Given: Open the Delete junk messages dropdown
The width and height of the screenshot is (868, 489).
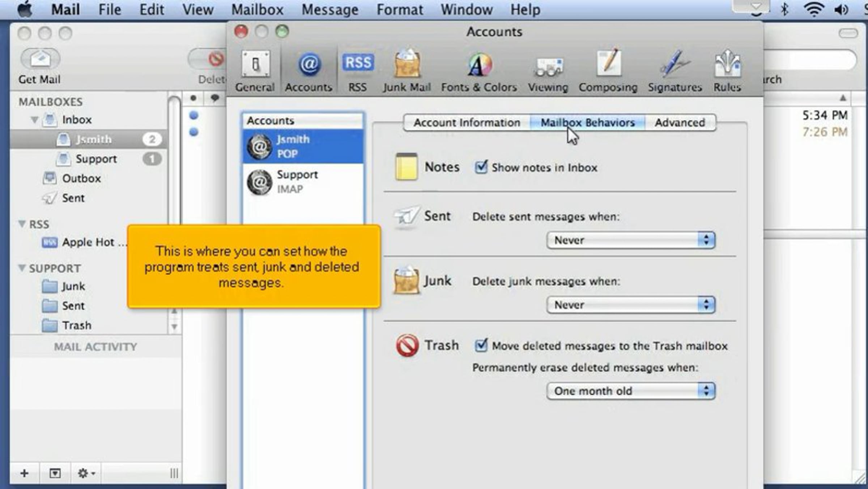Looking at the screenshot, I should [x=631, y=305].
